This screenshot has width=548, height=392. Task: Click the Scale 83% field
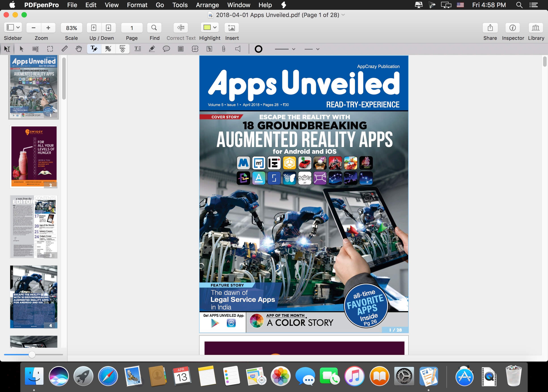[71, 28]
